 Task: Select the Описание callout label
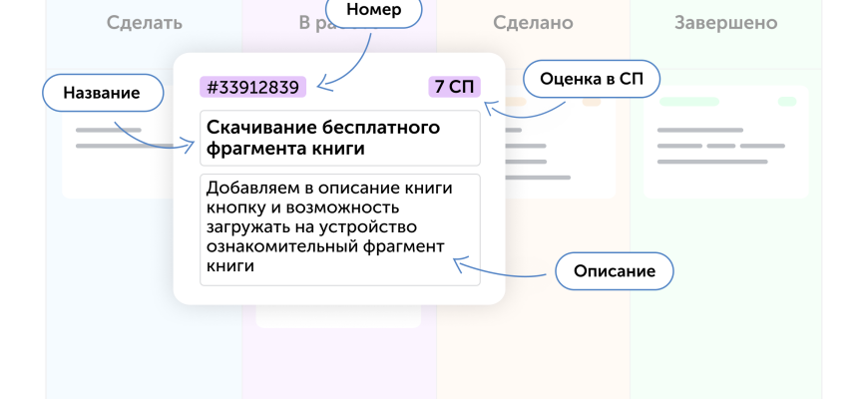click(x=614, y=270)
